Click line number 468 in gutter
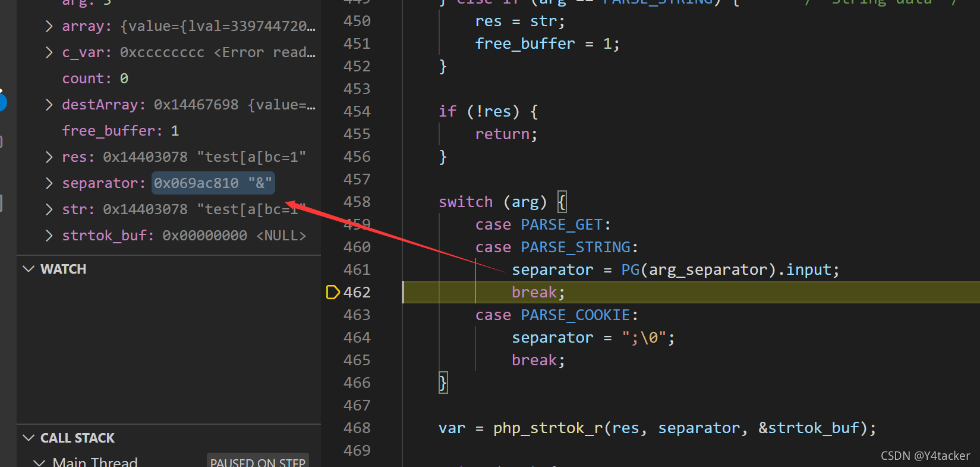Screen dimensions: 980x467 (x=357, y=428)
